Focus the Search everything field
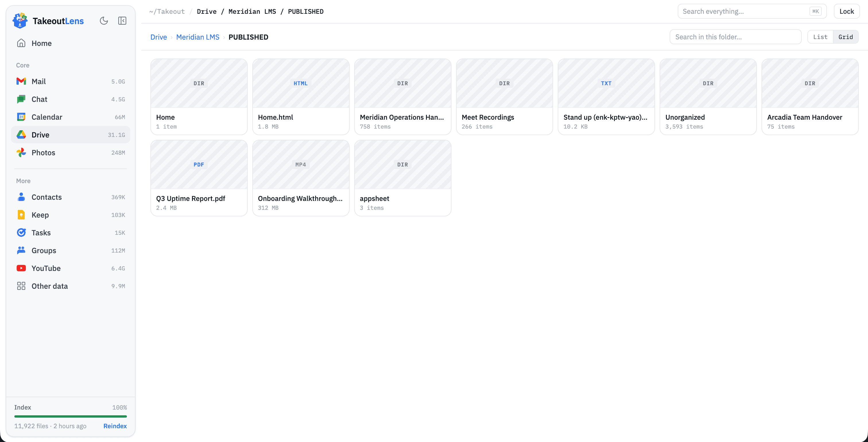 752,11
